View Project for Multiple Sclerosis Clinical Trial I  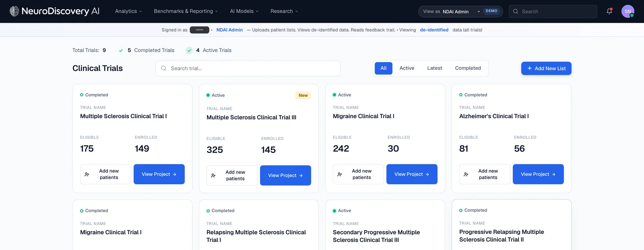pyautogui.click(x=159, y=174)
